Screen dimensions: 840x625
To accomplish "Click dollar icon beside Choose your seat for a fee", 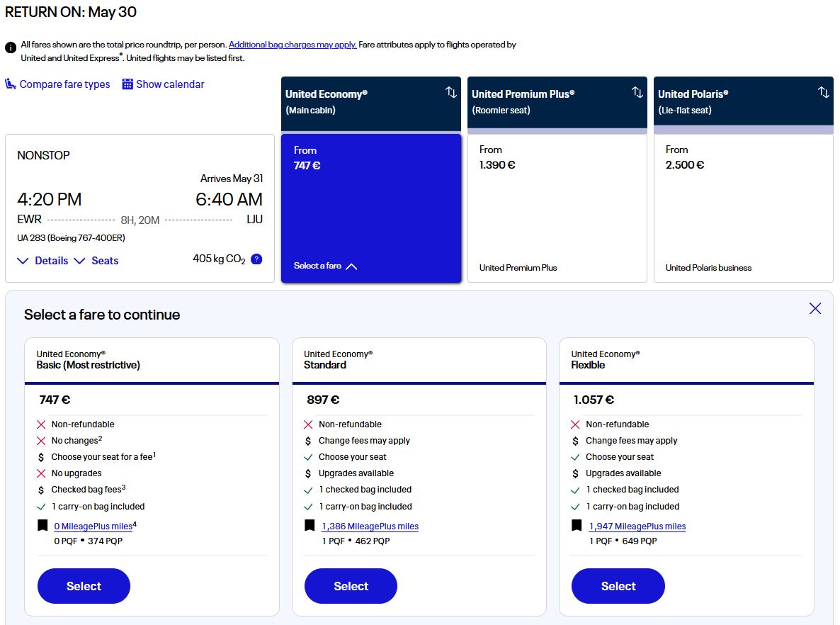I will (40, 457).
